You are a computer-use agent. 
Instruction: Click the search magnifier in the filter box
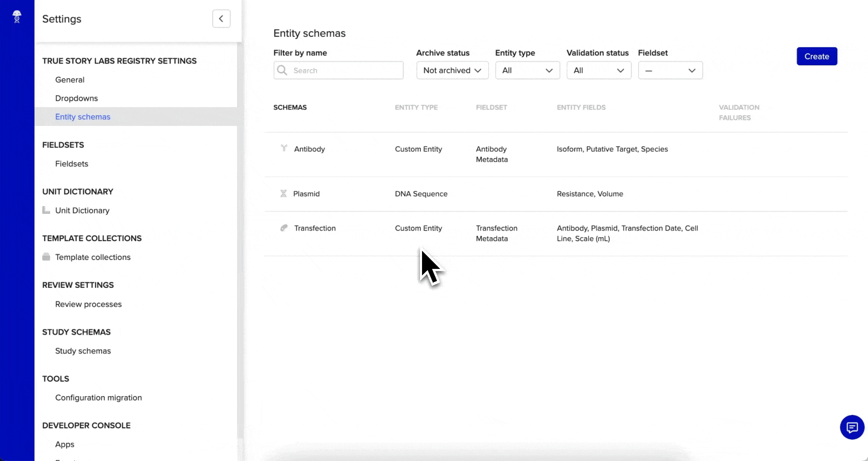[282, 70]
